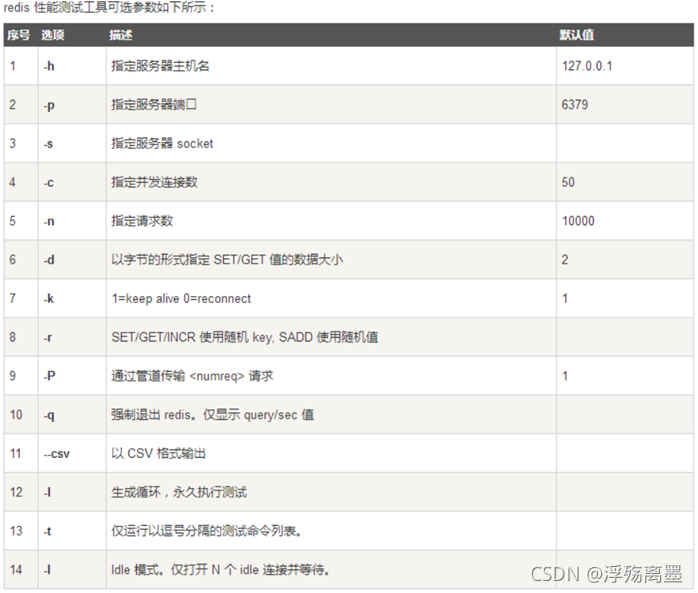Select default value '50'

568,182
